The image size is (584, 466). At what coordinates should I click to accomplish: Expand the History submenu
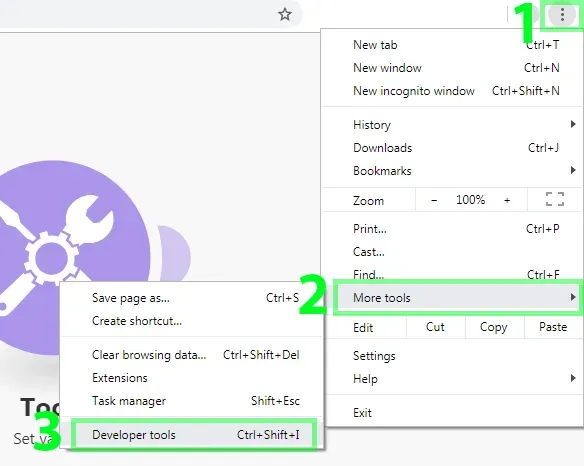tap(452, 125)
